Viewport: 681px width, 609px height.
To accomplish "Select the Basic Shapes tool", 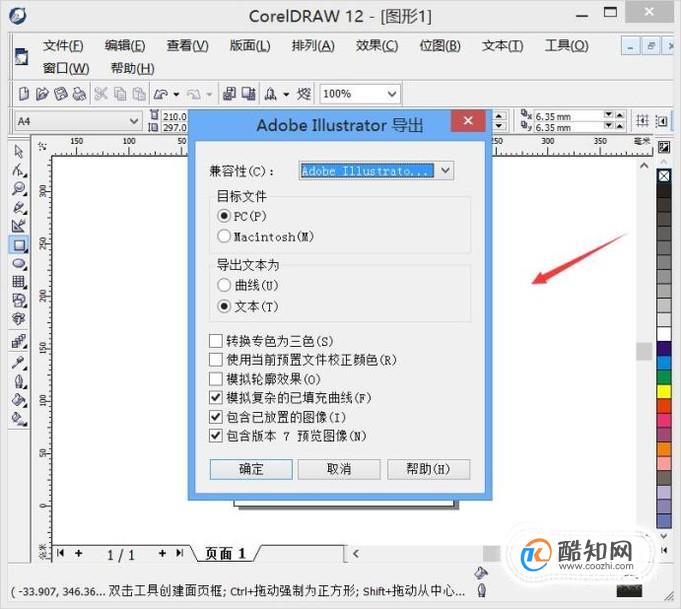I will 19,300.
